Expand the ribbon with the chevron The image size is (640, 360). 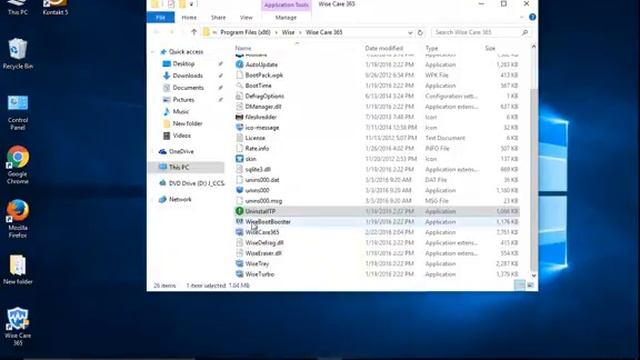522,17
